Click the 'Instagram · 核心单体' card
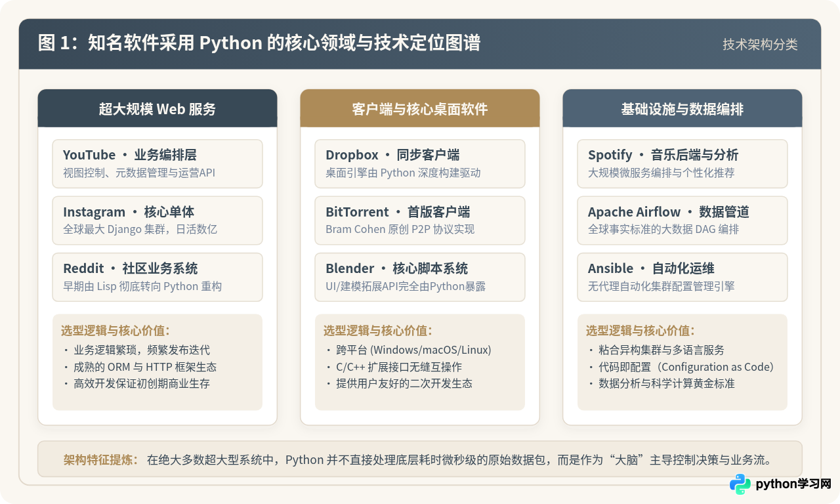Image resolution: width=840 pixels, height=504 pixels. 157,220
